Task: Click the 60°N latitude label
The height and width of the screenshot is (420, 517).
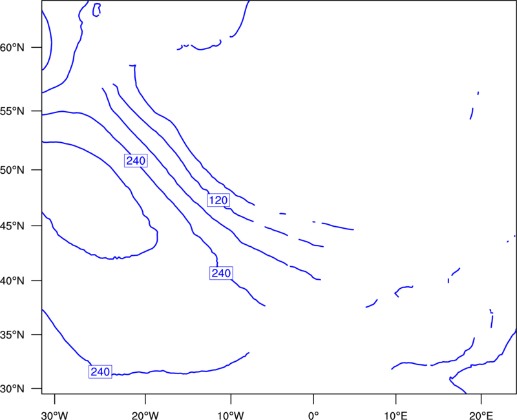Action: coord(12,47)
